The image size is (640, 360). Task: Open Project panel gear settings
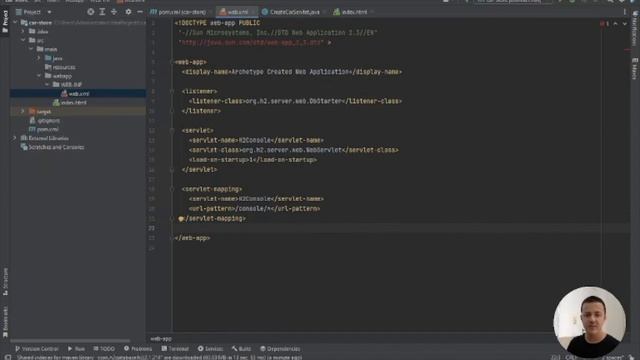tap(128, 12)
